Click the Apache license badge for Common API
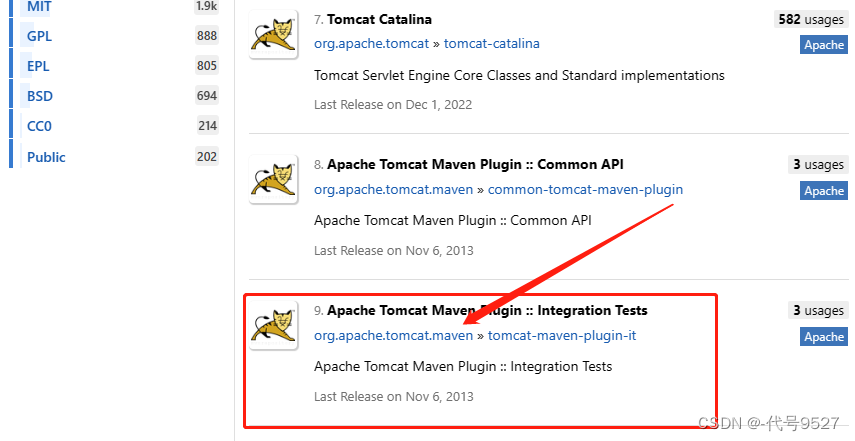 click(824, 191)
